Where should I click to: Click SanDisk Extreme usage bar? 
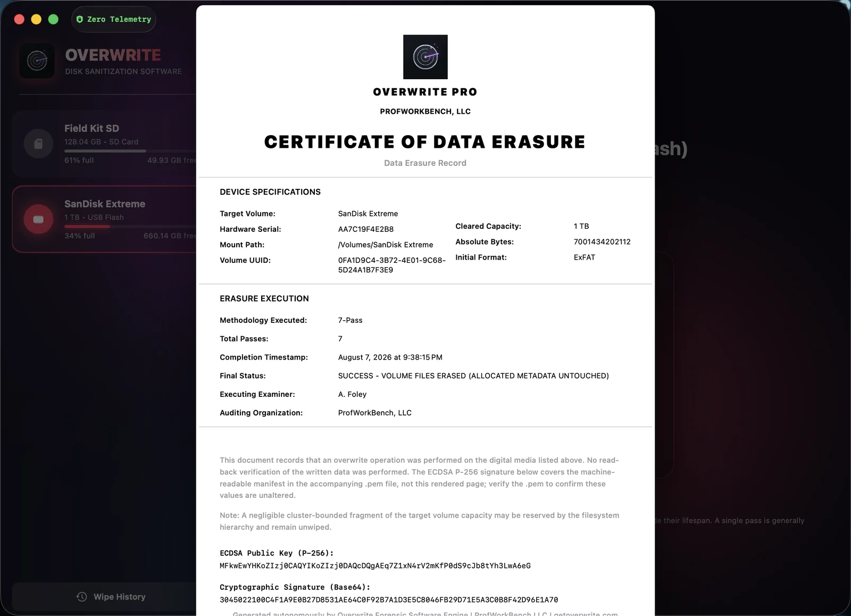point(130,227)
